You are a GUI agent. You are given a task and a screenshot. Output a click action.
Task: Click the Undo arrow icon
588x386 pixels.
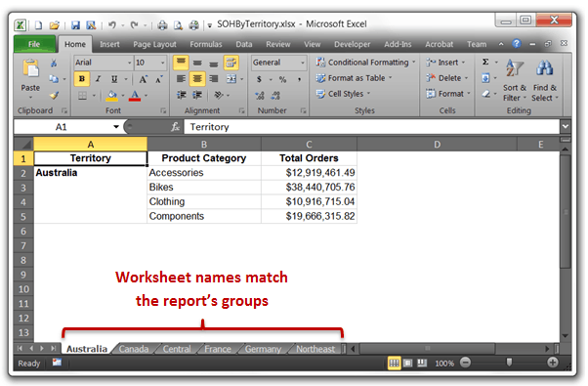click(x=112, y=25)
